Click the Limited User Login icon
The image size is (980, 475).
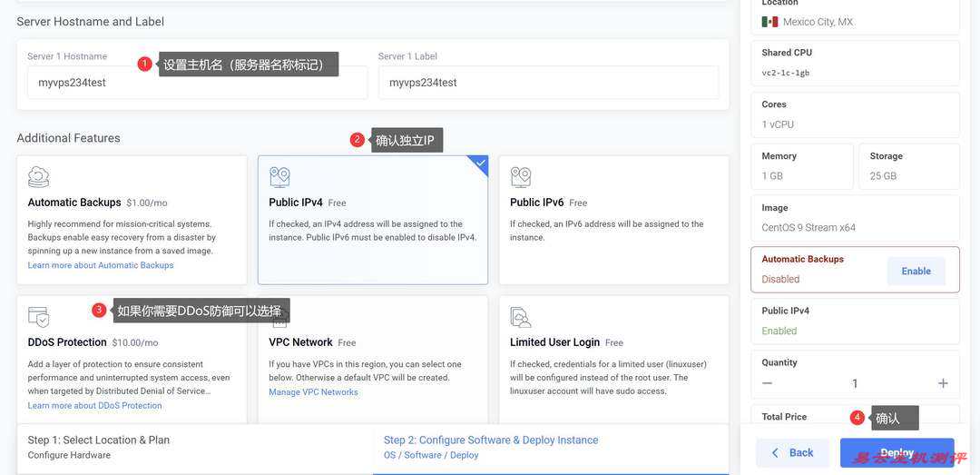[521, 317]
